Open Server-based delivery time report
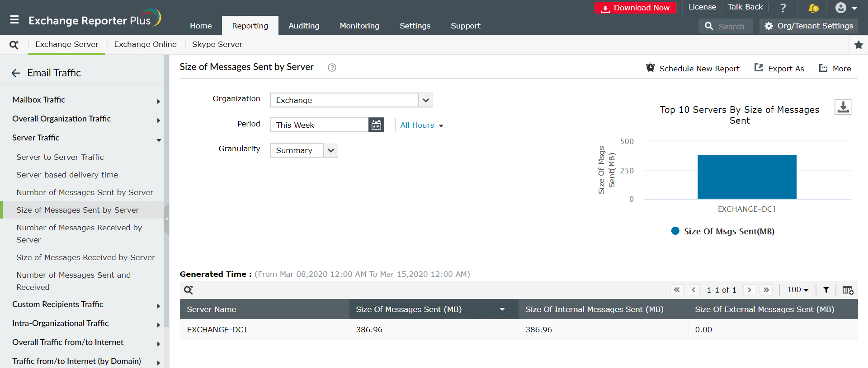This screenshot has height=368, width=868. pyautogui.click(x=67, y=175)
